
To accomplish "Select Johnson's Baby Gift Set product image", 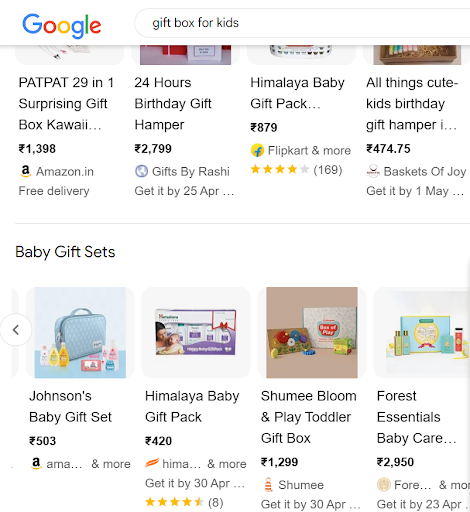I will pos(80,333).
